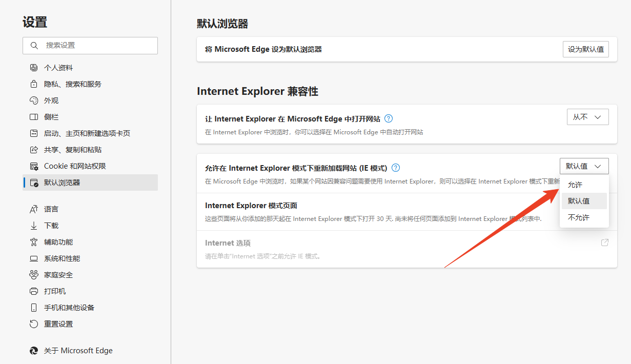Image resolution: width=631 pixels, height=364 pixels.
Task: Click the 设为默认值 button
Action: click(586, 49)
